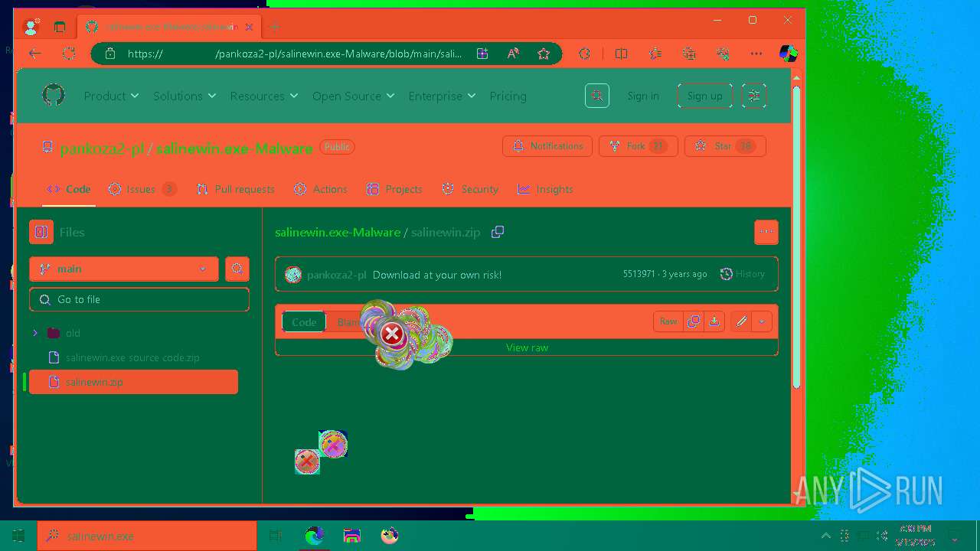
Task: Open the browser collections icon
Action: (x=689, y=54)
